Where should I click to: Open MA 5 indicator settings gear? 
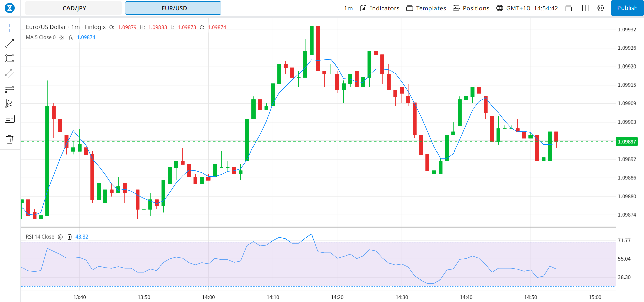coord(62,38)
